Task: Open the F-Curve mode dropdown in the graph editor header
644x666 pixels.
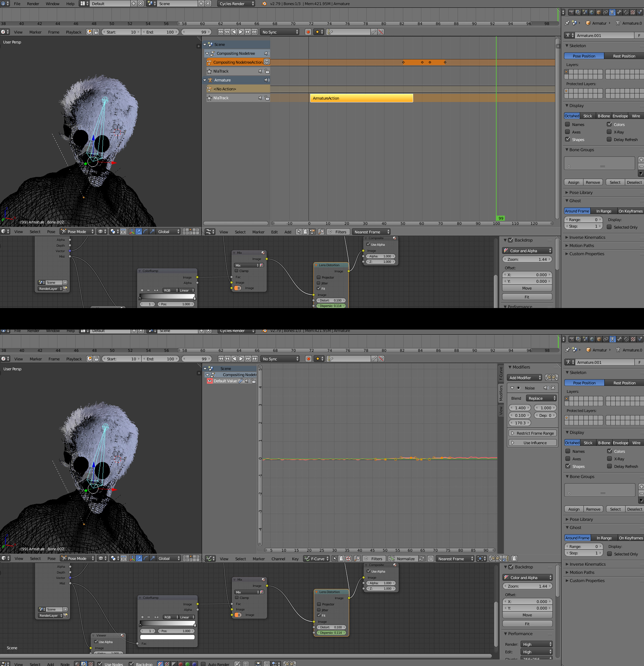Action: point(317,559)
